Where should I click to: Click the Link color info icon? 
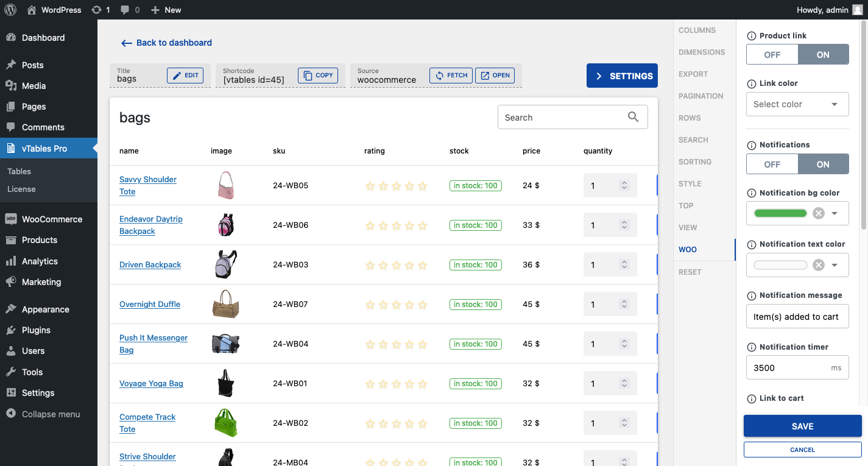click(752, 83)
